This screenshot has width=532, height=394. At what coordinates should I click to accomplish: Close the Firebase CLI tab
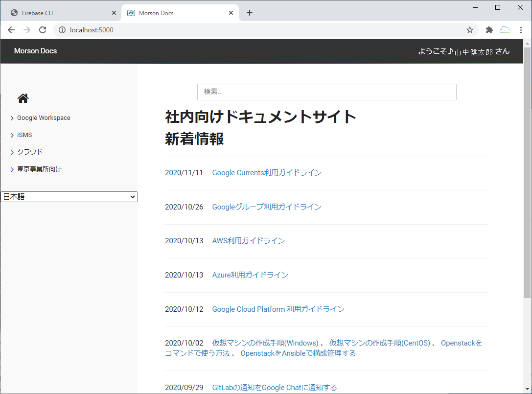click(114, 13)
